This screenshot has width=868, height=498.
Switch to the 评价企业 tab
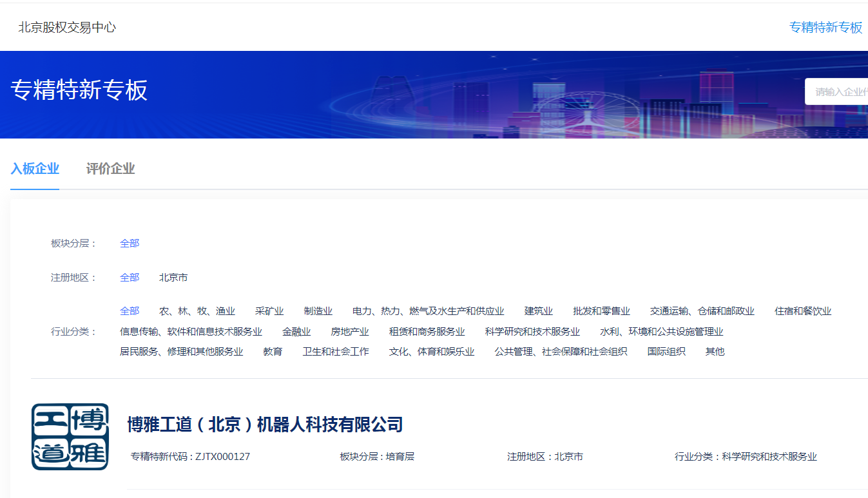(x=110, y=169)
